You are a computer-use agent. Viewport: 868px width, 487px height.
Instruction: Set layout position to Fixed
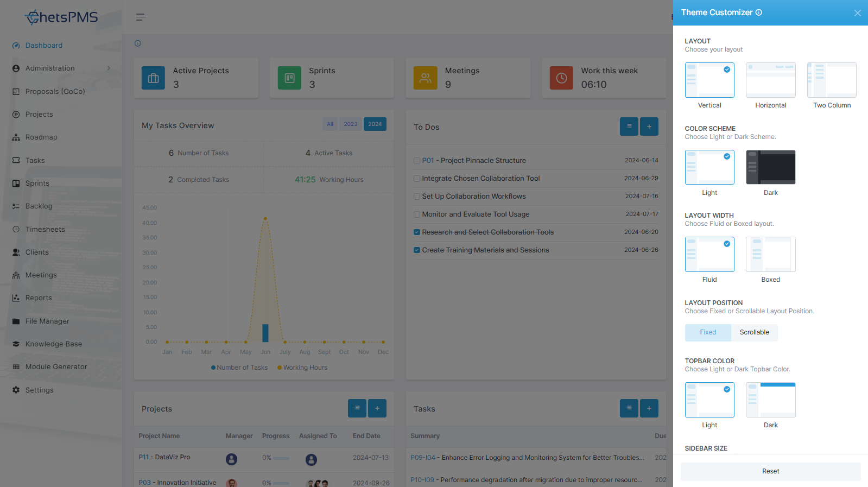click(708, 332)
